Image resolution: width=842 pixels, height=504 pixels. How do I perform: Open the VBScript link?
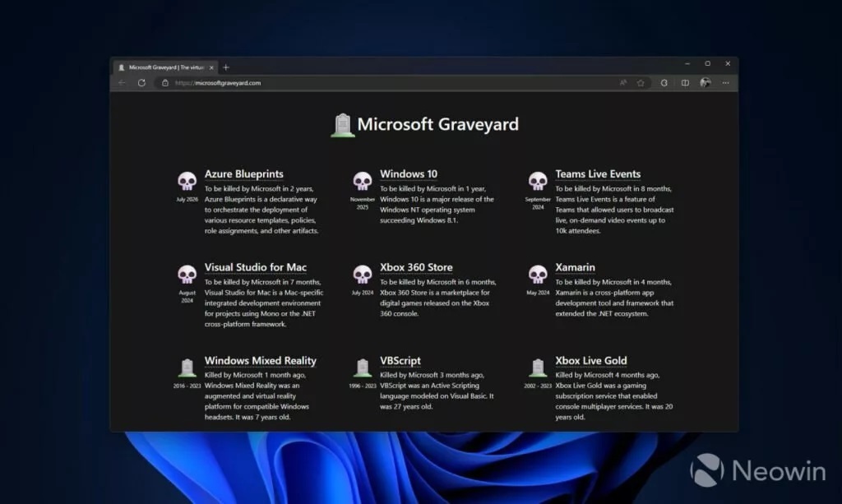[400, 361]
